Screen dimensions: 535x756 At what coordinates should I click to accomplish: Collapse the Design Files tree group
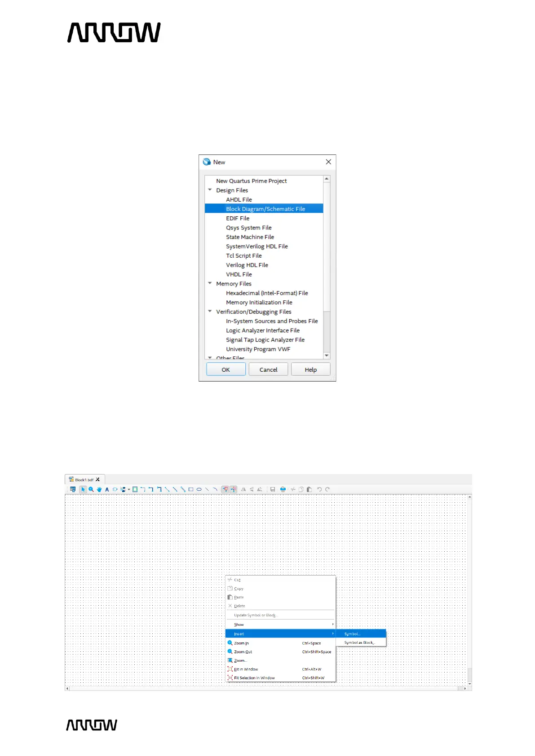click(210, 190)
